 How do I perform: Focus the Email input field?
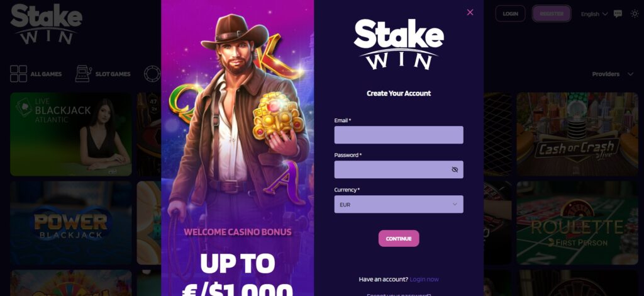tap(398, 135)
